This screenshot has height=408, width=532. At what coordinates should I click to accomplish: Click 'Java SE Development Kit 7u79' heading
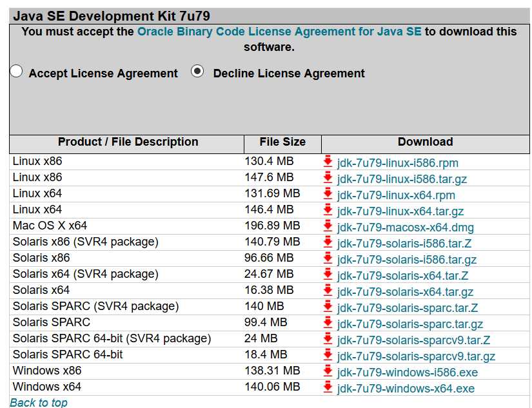pyautogui.click(x=112, y=16)
